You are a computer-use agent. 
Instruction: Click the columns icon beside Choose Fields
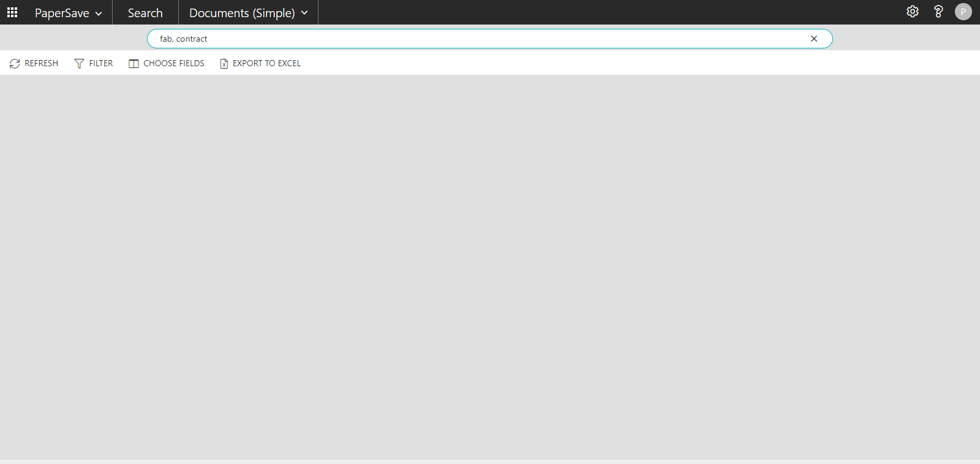coord(134,64)
